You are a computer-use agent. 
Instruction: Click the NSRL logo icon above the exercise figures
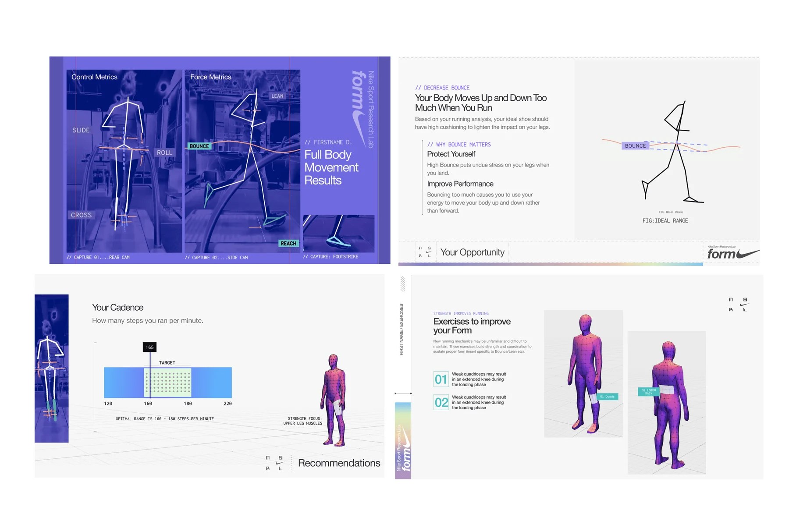(x=738, y=305)
